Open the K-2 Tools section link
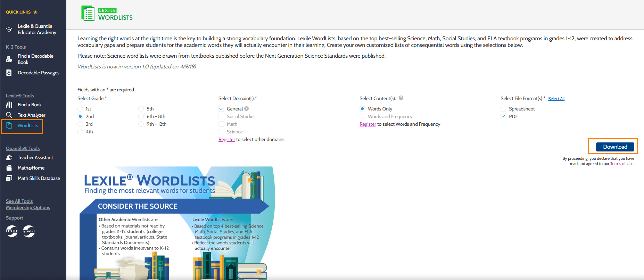Screen dimensions: 644x280 (x=16, y=47)
